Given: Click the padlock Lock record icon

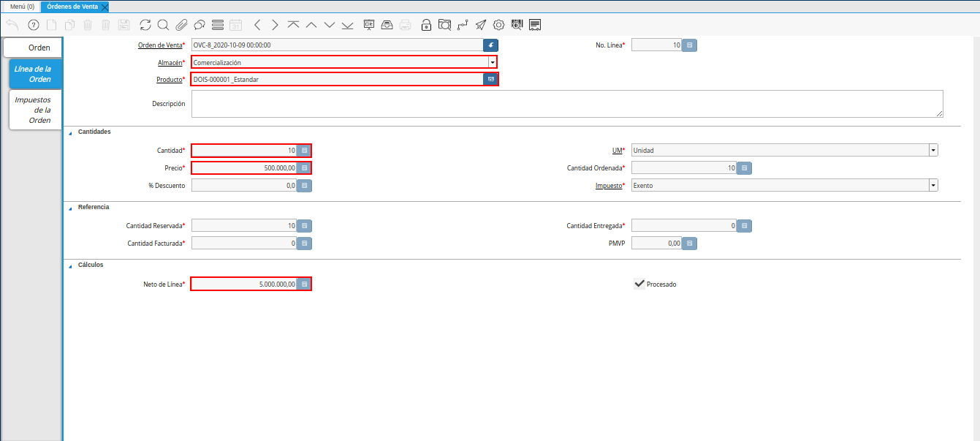Looking at the screenshot, I should (426, 25).
